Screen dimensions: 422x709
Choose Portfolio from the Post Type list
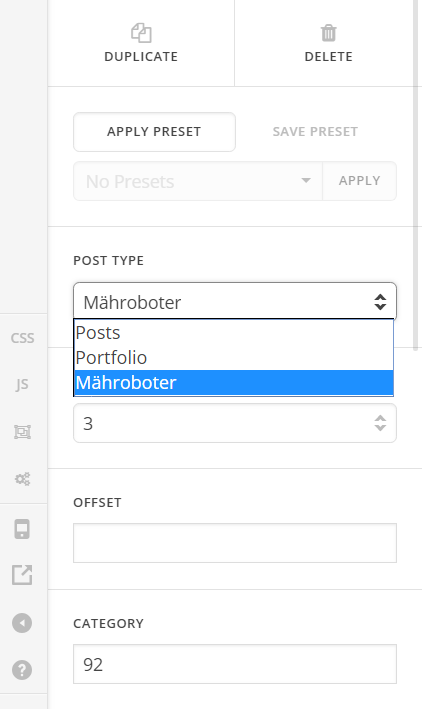click(234, 358)
